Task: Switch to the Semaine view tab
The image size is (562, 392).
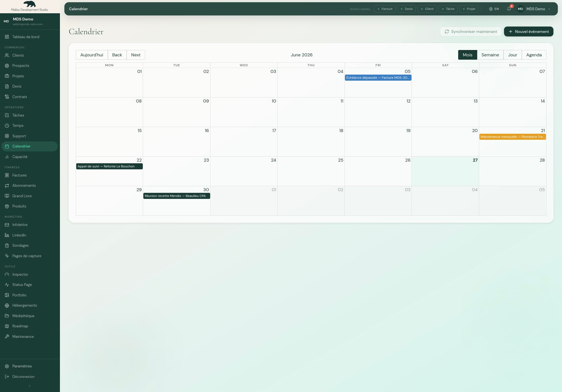Action: click(490, 55)
